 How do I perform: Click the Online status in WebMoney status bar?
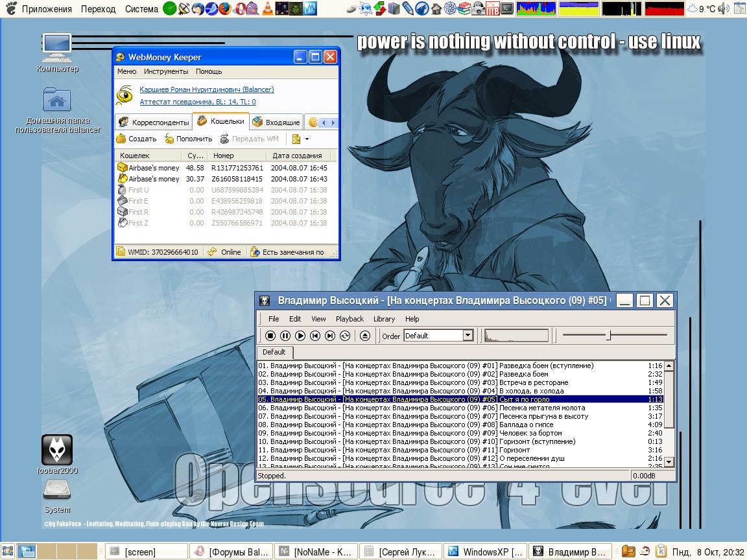[225, 252]
